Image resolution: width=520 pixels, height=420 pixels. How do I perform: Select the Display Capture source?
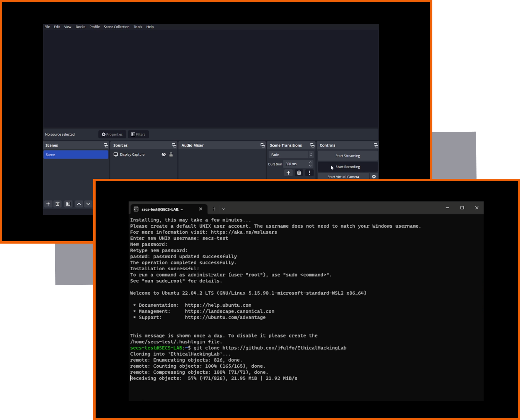click(x=132, y=155)
